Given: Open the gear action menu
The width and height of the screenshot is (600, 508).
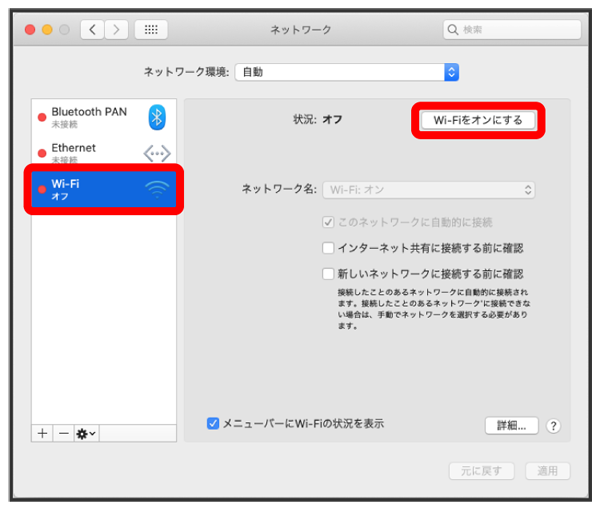Looking at the screenshot, I should [x=86, y=433].
